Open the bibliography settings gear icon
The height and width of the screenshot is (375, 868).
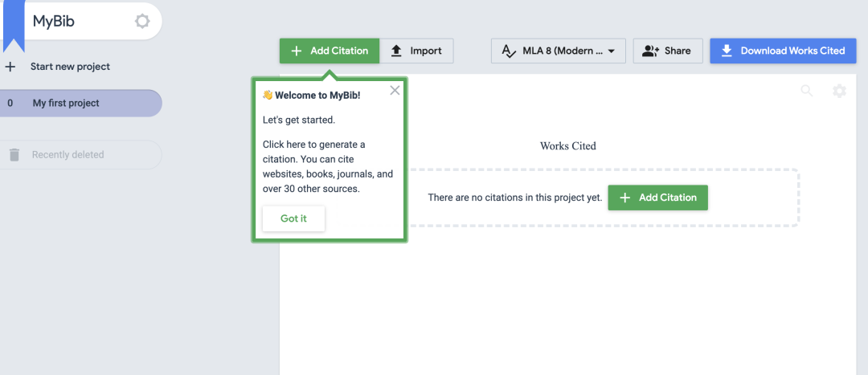839,92
